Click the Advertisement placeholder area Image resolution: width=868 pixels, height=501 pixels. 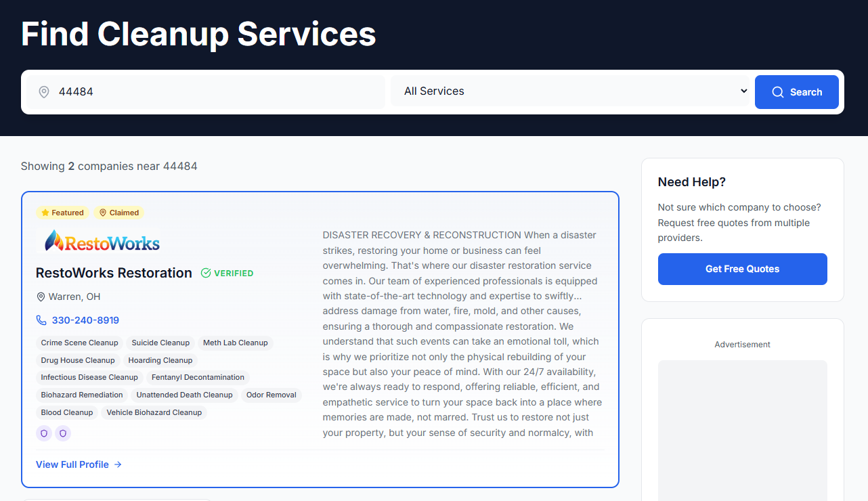click(742, 431)
